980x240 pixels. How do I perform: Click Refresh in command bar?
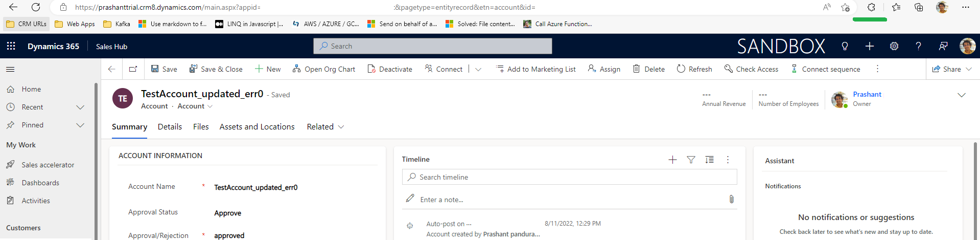coord(694,69)
